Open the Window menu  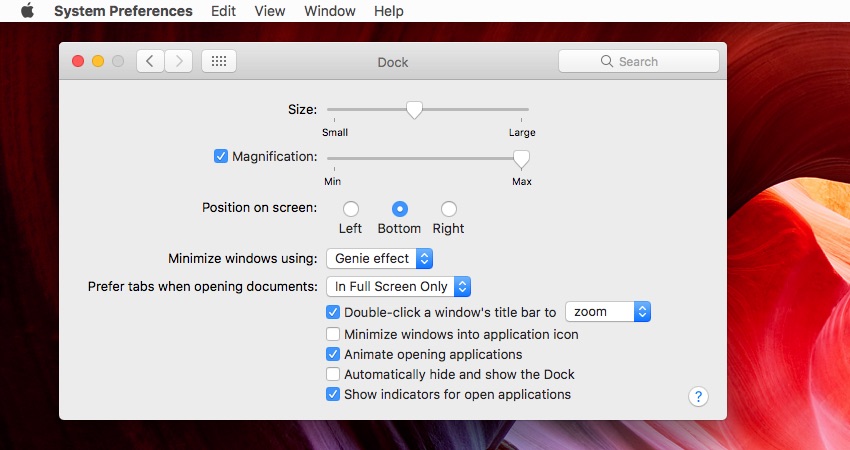pos(330,11)
